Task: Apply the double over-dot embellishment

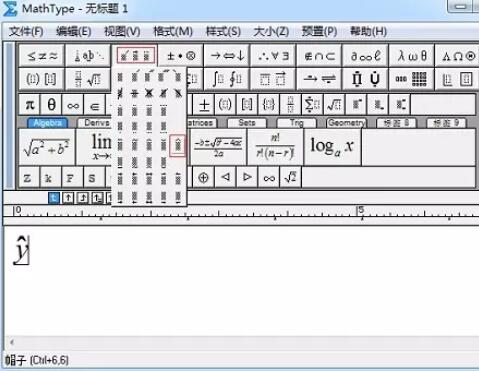Action: pyautogui.click(x=134, y=111)
